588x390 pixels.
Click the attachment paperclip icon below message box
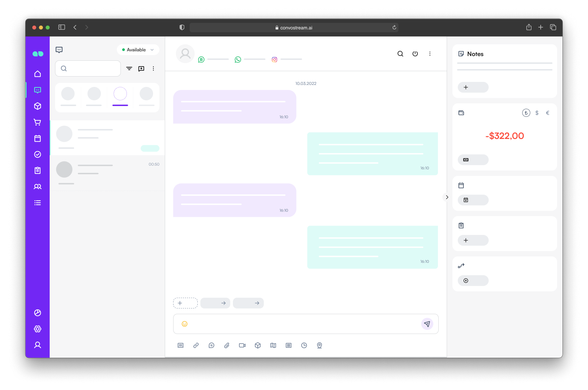227,345
